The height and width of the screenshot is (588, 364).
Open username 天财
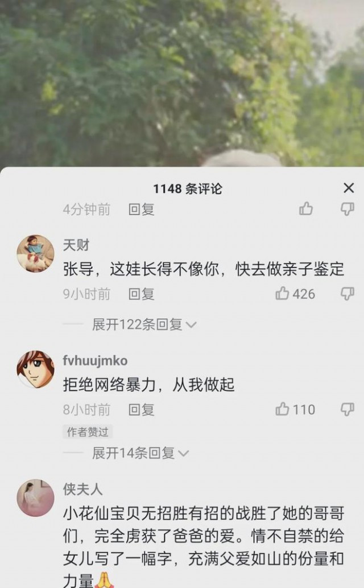(76, 245)
